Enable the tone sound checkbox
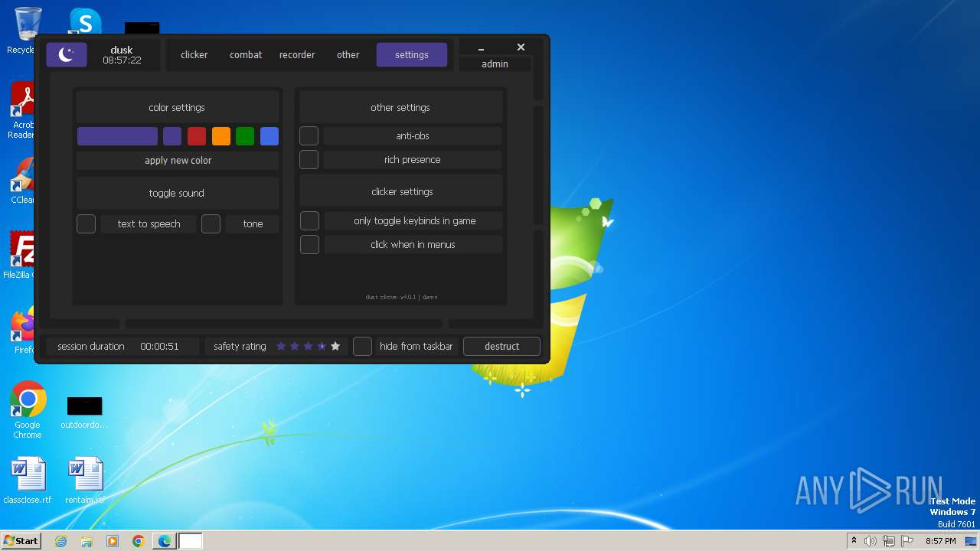This screenshot has height=551, width=980. coord(211,224)
